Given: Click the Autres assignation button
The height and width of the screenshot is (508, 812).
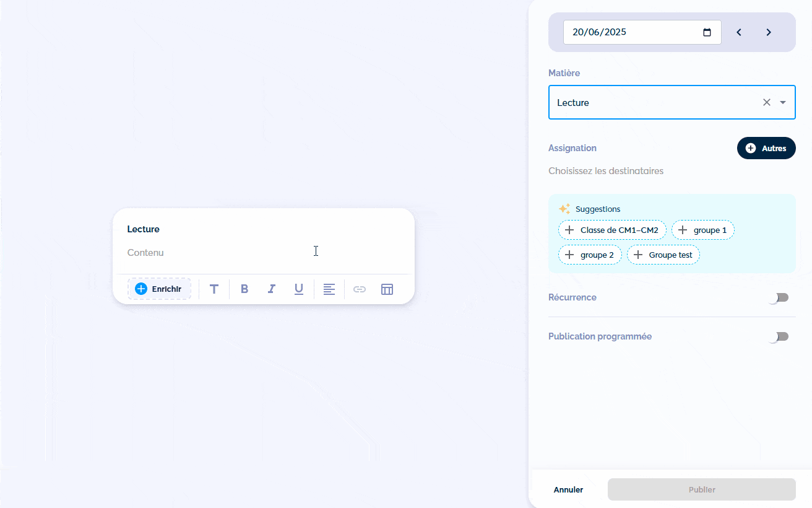Looking at the screenshot, I should coord(766,148).
